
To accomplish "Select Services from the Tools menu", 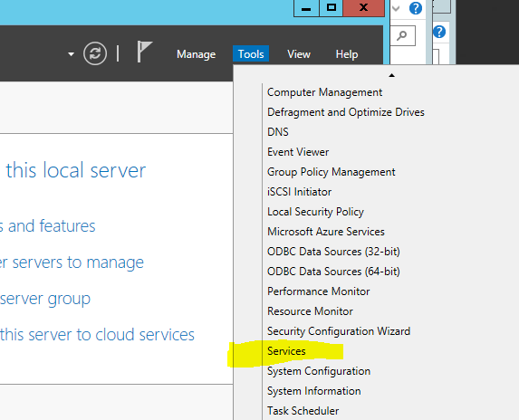I will tap(286, 351).
